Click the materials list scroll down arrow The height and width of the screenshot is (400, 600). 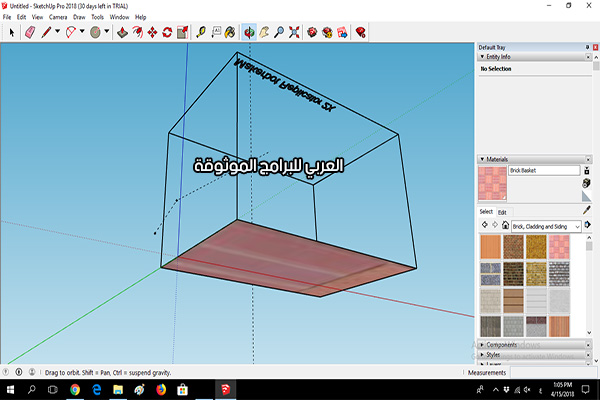[x=589, y=333]
